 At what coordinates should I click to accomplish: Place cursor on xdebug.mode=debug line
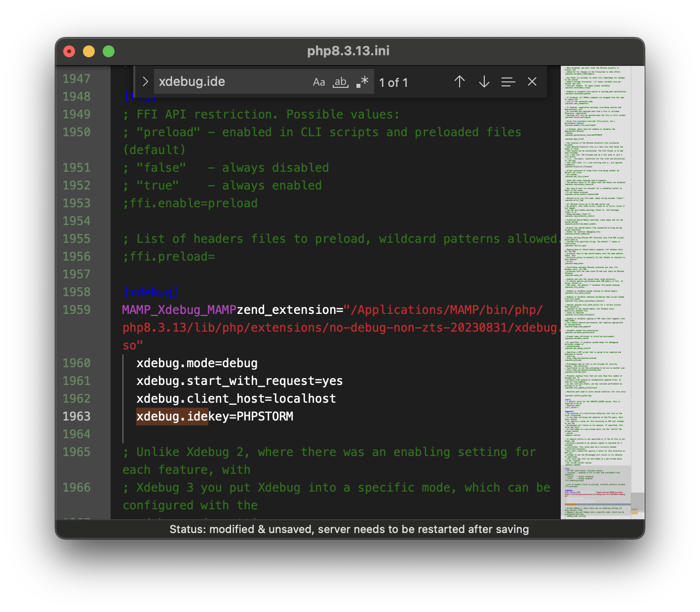[x=197, y=363]
